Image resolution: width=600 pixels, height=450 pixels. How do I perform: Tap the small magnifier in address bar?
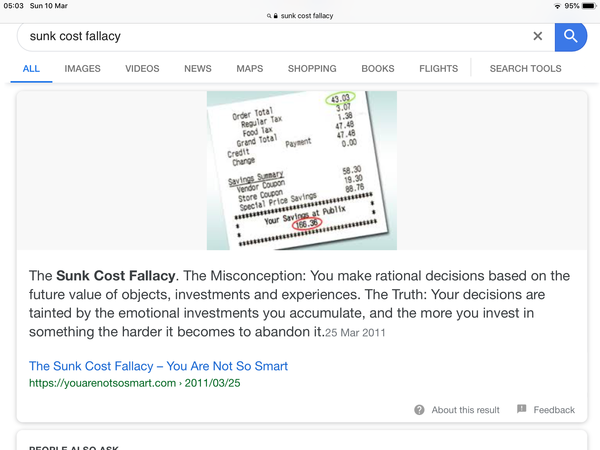pos(269,16)
